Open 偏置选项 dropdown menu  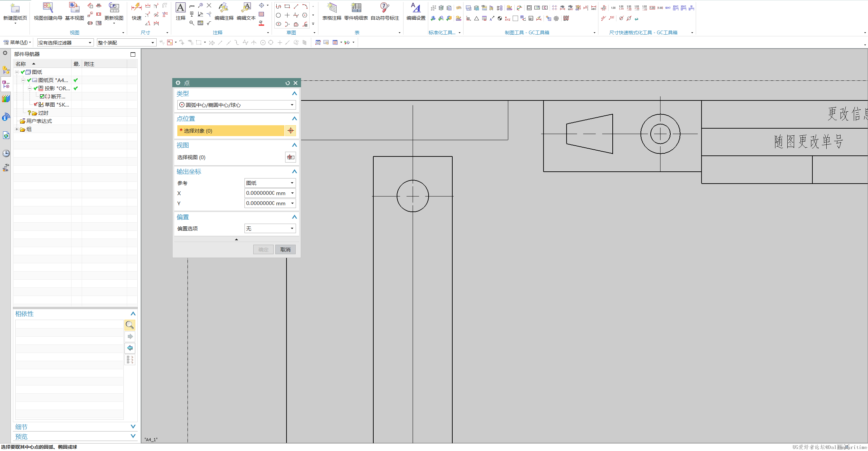[269, 228]
